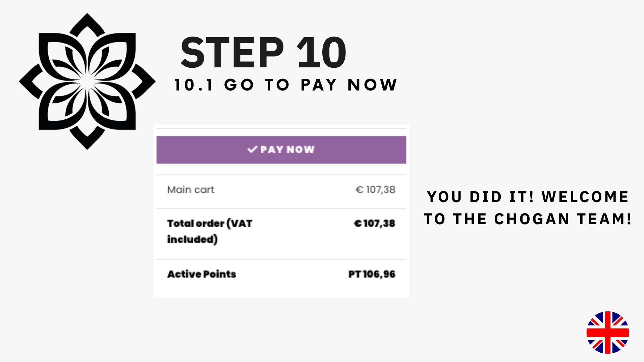Viewport: 644px width, 362px height.
Task: Click the Chogan flower logo
Action: point(87,81)
